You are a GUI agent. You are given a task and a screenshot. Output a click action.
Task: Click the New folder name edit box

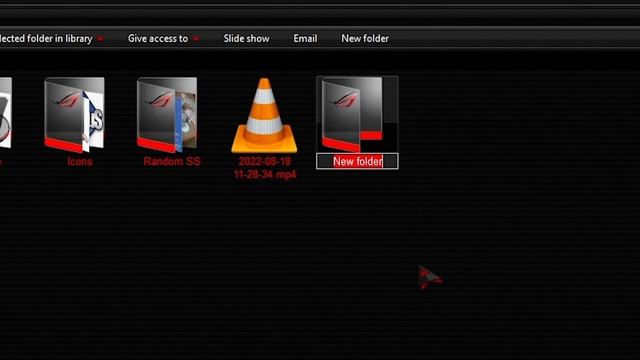[x=357, y=161]
